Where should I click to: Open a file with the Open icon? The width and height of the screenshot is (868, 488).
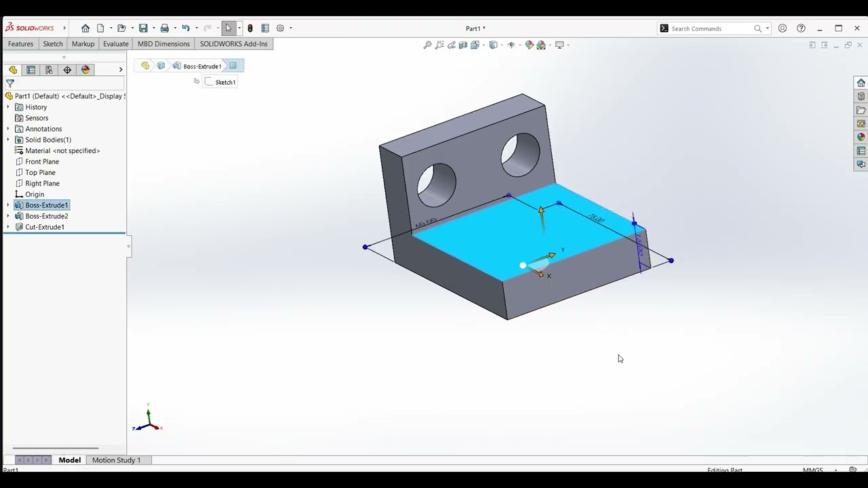pos(121,28)
